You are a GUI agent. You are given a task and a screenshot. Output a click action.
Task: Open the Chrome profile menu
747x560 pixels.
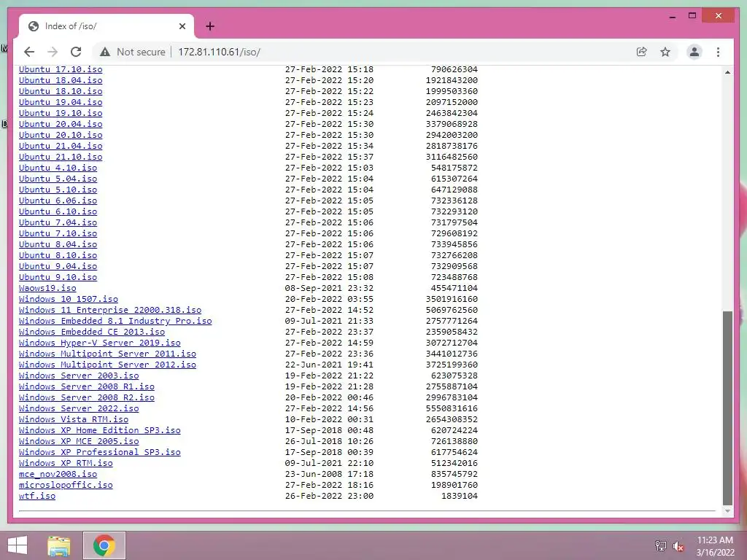(694, 52)
